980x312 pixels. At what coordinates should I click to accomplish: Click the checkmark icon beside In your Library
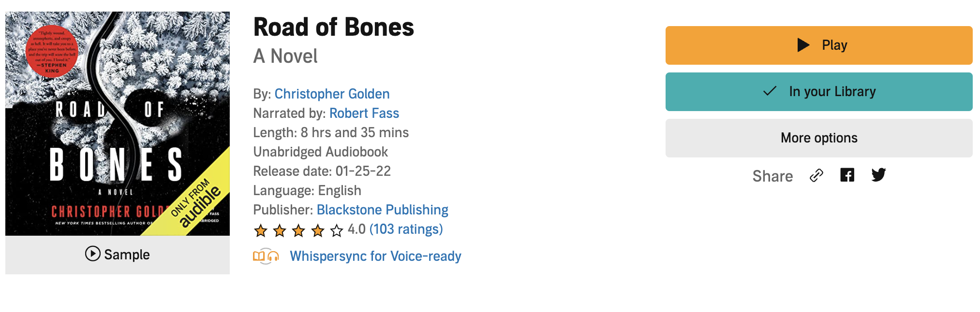[x=770, y=91]
